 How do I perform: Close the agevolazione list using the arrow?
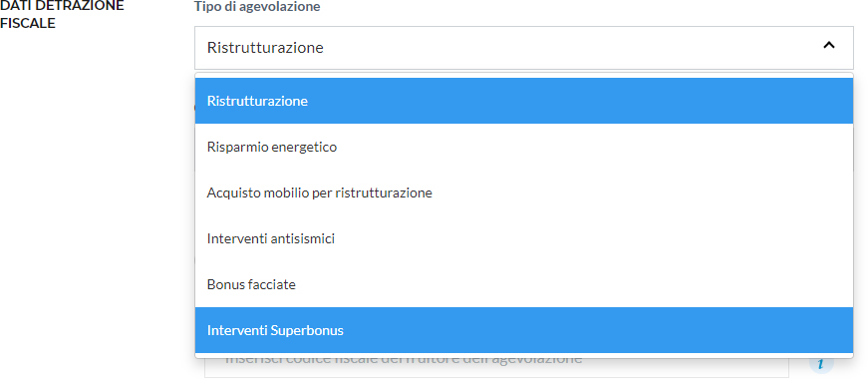coord(828,46)
